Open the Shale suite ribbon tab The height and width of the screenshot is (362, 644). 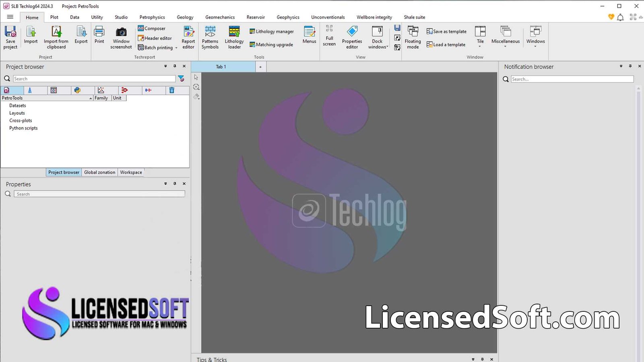(x=414, y=17)
